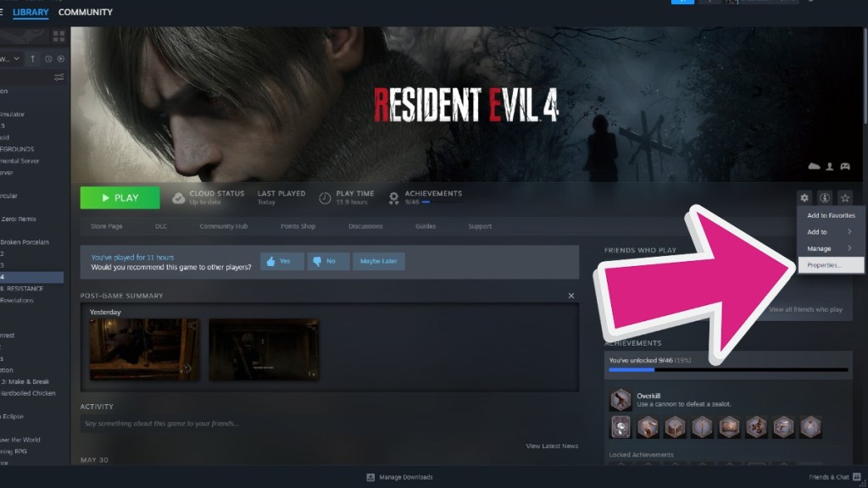Click the play time clock icon

pos(323,197)
